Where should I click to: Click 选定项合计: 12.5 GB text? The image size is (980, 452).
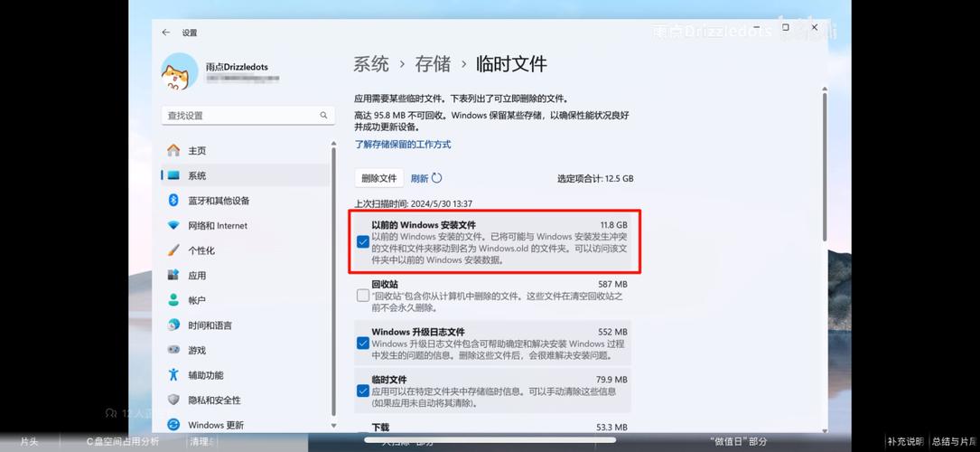coord(595,178)
